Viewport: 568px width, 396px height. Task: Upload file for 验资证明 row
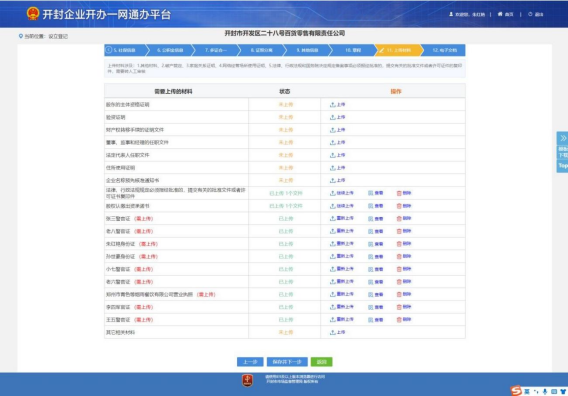[337, 117]
